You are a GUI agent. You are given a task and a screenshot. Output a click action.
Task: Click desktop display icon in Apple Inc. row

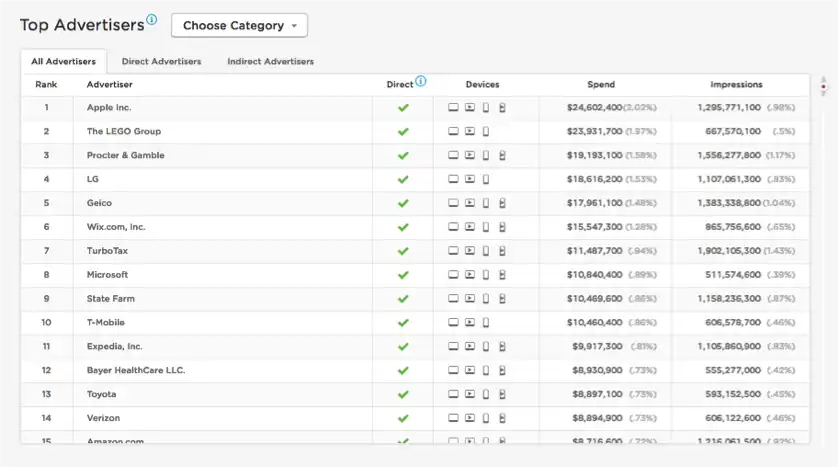453,108
